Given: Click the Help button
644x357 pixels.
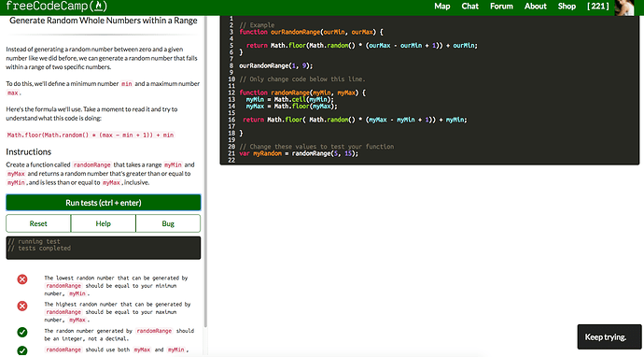Looking at the screenshot, I should [x=103, y=223].
